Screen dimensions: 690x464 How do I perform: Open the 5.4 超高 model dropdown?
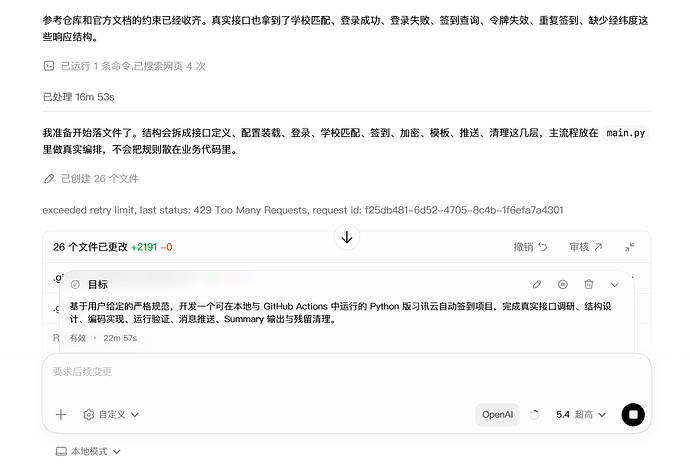tap(581, 415)
